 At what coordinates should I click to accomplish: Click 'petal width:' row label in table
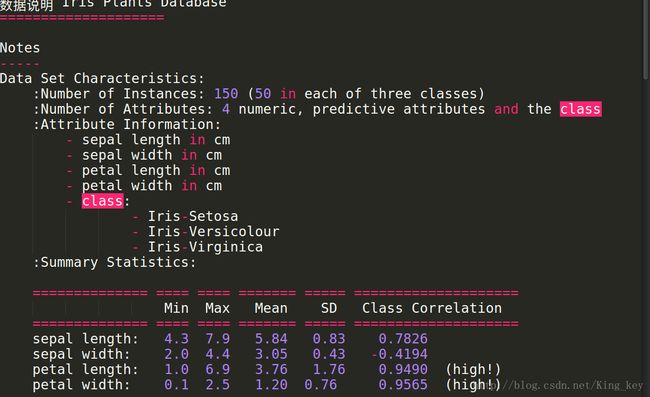81,385
